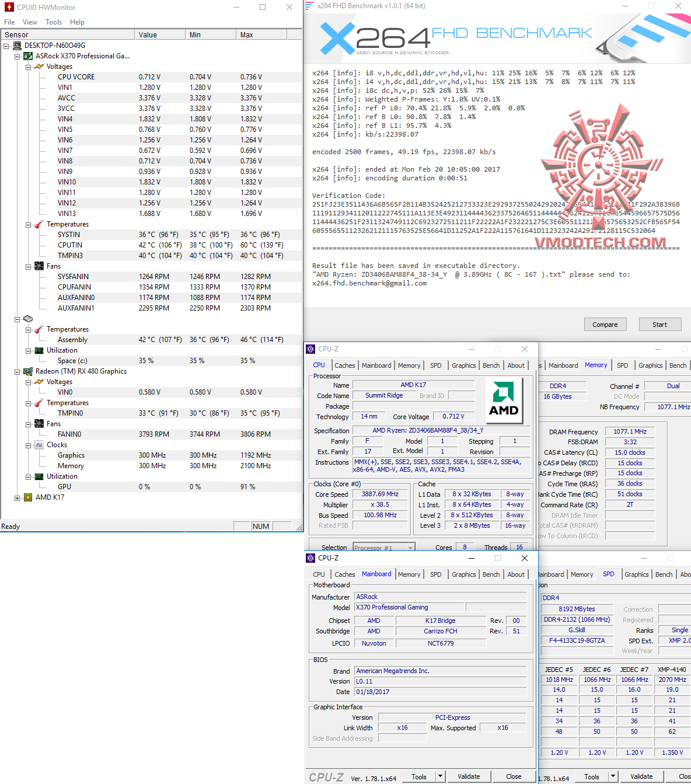The height and width of the screenshot is (784, 691).
Task: Click Start in the x264 FHD Benchmark
Action: (x=659, y=324)
